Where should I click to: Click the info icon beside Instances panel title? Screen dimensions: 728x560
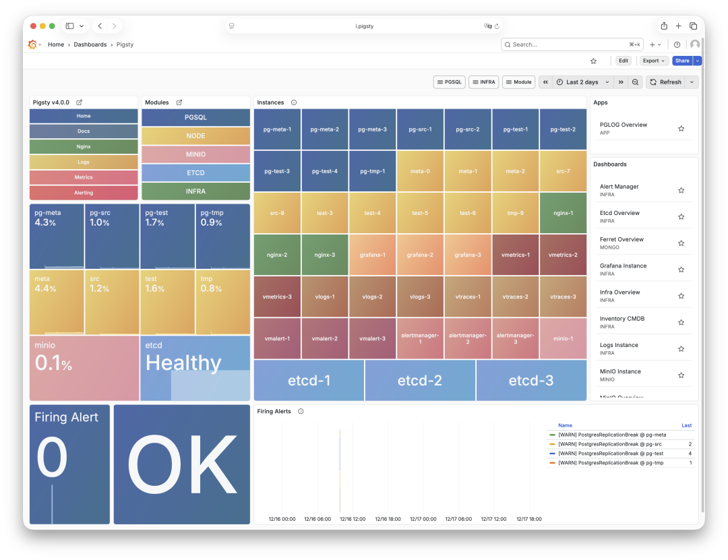[x=295, y=102]
